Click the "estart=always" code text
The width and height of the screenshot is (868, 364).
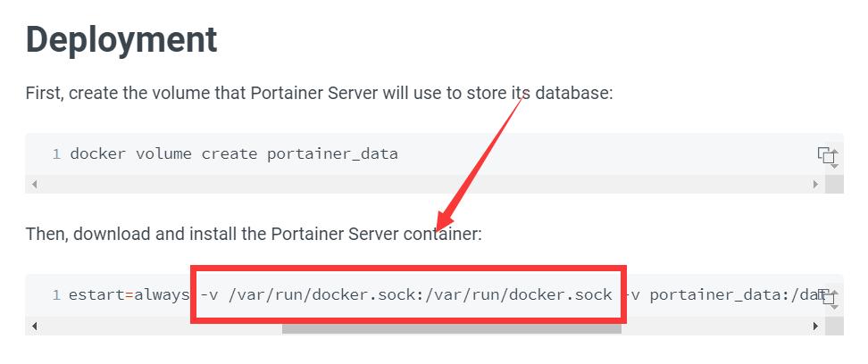tap(129, 294)
